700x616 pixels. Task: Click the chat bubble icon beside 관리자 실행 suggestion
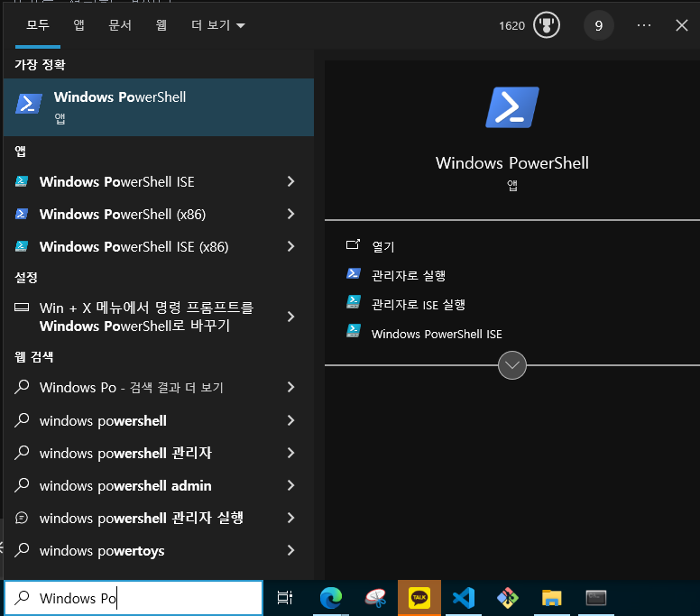click(x=22, y=518)
